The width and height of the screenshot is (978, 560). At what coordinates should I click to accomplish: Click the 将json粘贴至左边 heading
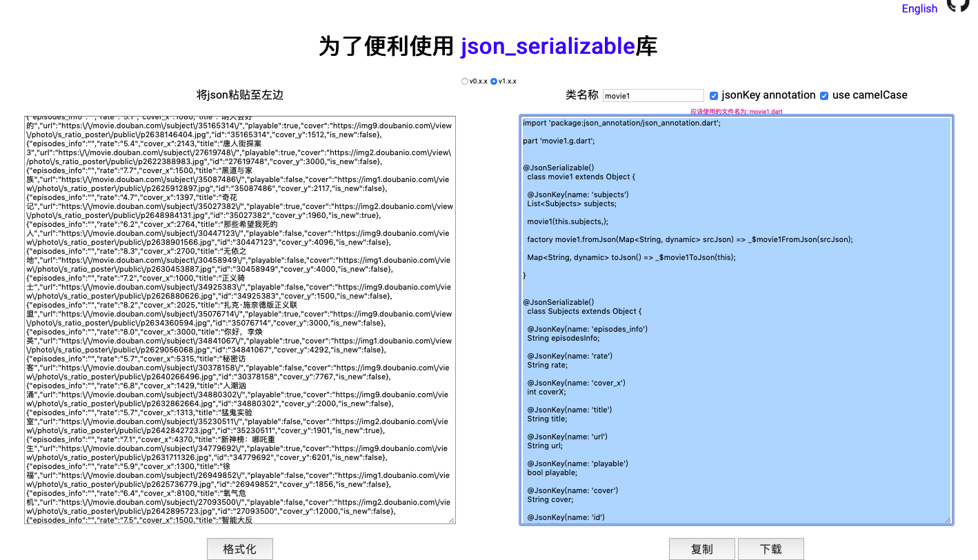coord(240,95)
